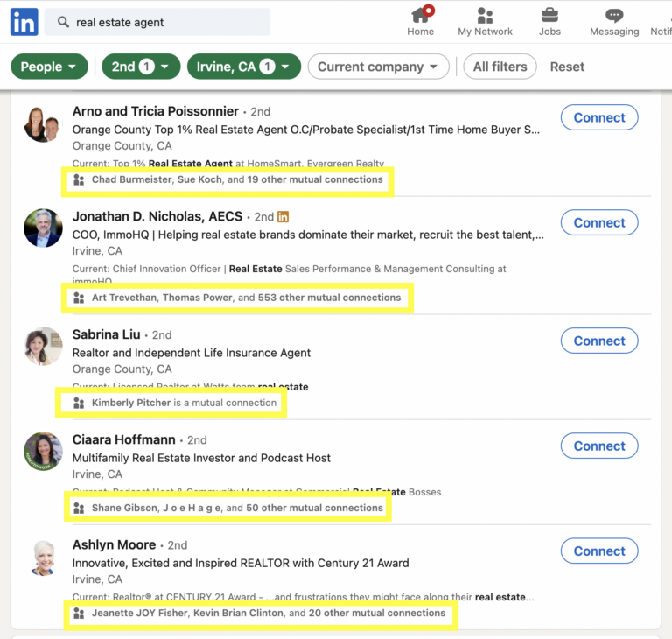Connect with Sabrina Liu
The image size is (672, 639).
point(599,341)
